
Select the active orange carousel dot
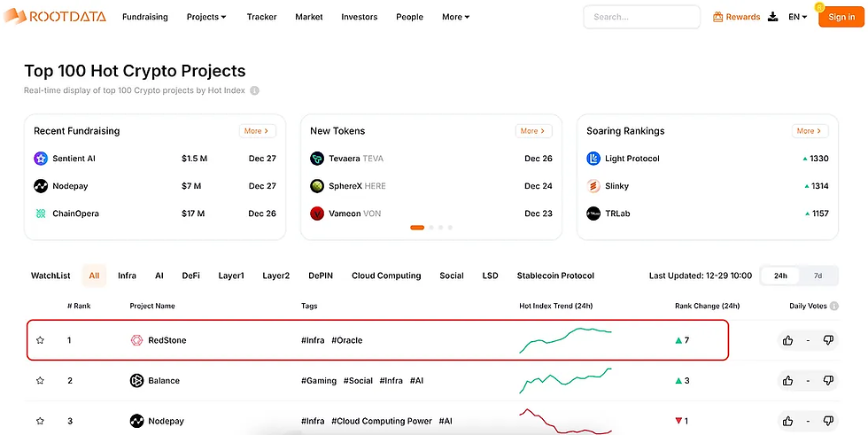coord(417,228)
